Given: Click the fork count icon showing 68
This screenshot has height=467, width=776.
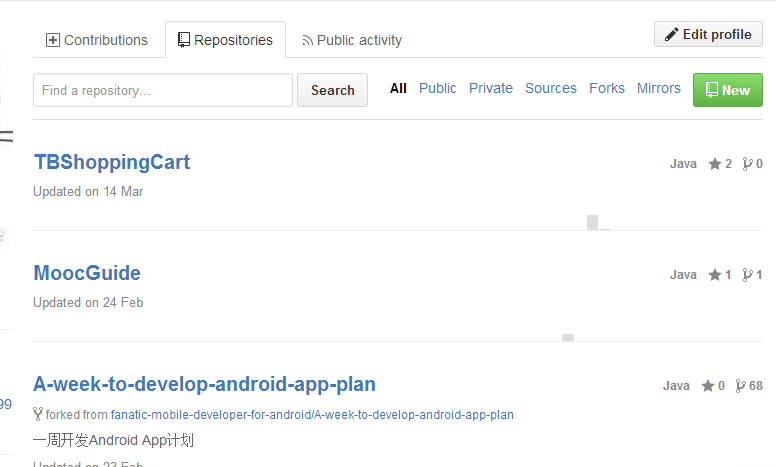Looking at the screenshot, I should coord(740,386).
